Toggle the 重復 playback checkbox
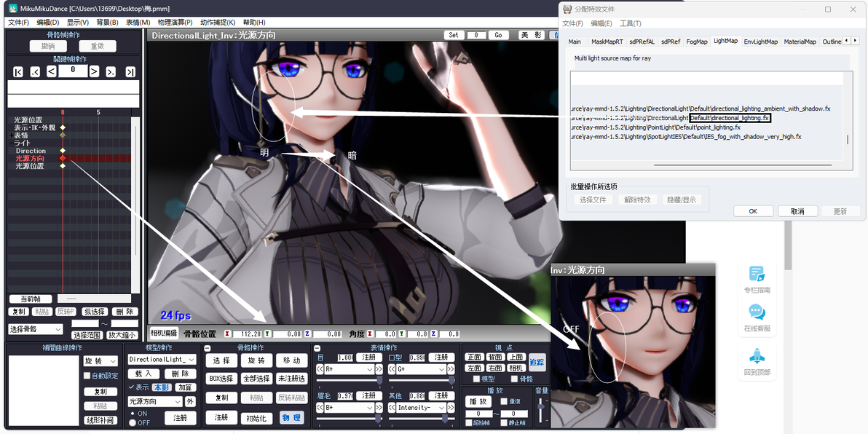The height and width of the screenshot is (434, 868). pos(504,401)
